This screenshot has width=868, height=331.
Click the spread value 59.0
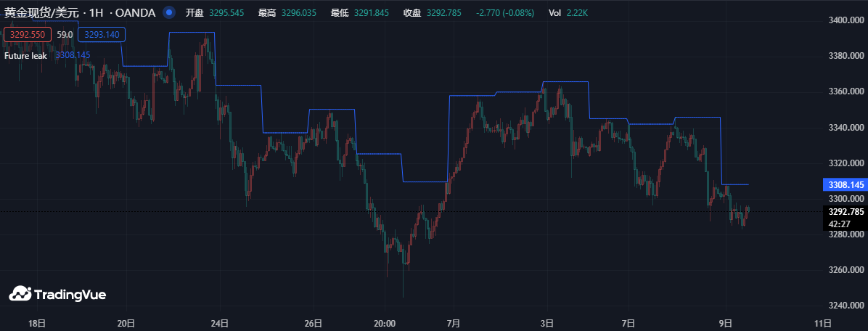pyautogui.click(x=65, y=34)
